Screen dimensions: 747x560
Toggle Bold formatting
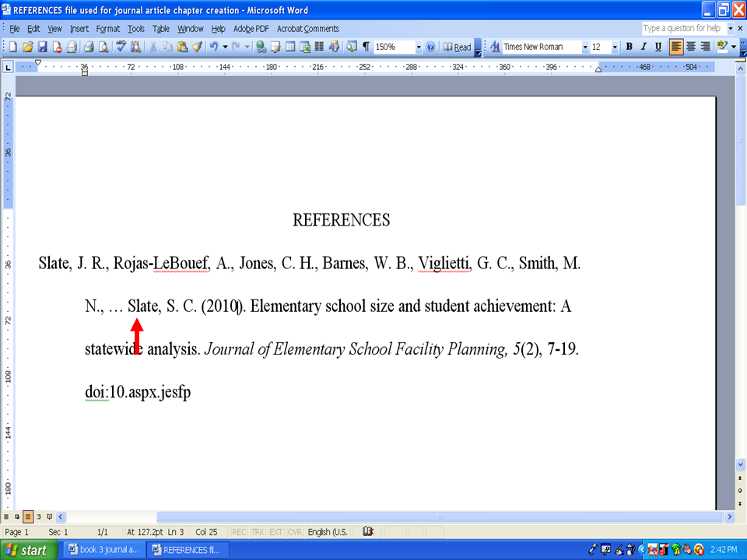click(x=629, y=47)
